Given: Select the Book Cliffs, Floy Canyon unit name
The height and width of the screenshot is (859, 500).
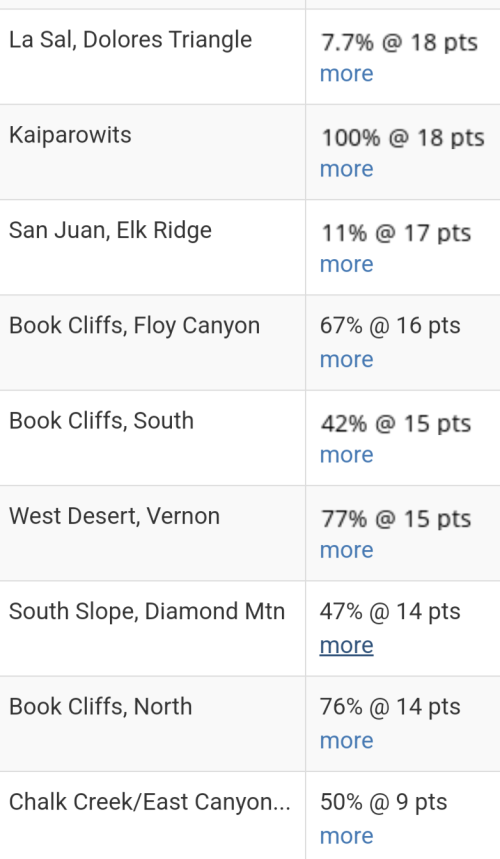Looking at the screenshot, I should pos(134,326).
